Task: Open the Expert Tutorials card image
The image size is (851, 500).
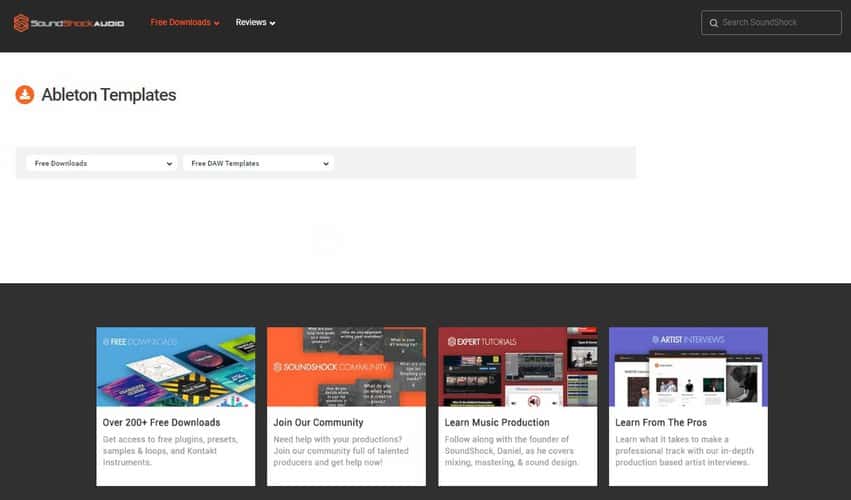Action: [518, 366]
